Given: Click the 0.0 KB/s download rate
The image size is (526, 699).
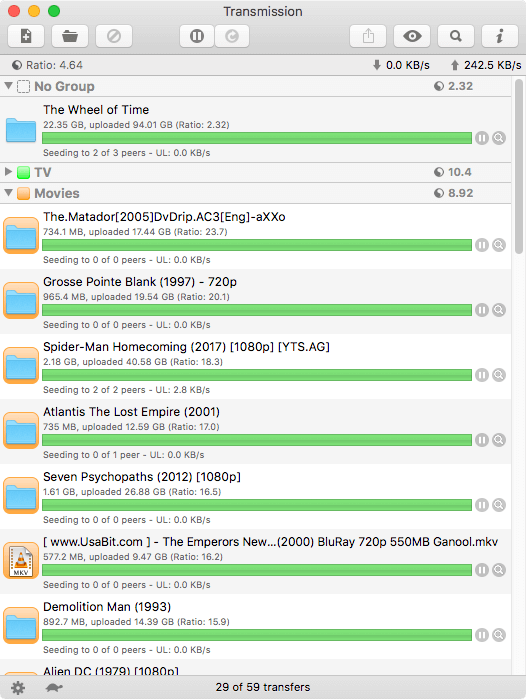Looking at the screenshot, I should (x=408, y=65).
